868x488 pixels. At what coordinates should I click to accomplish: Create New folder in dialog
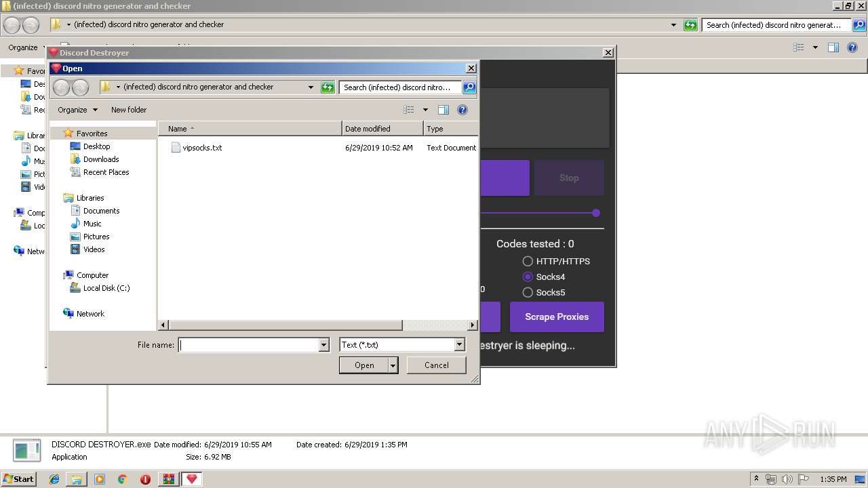(x=129, y=110)
